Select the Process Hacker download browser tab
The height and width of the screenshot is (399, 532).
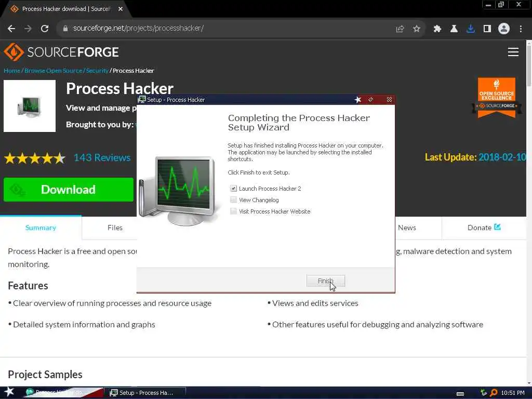coord(66,9)
